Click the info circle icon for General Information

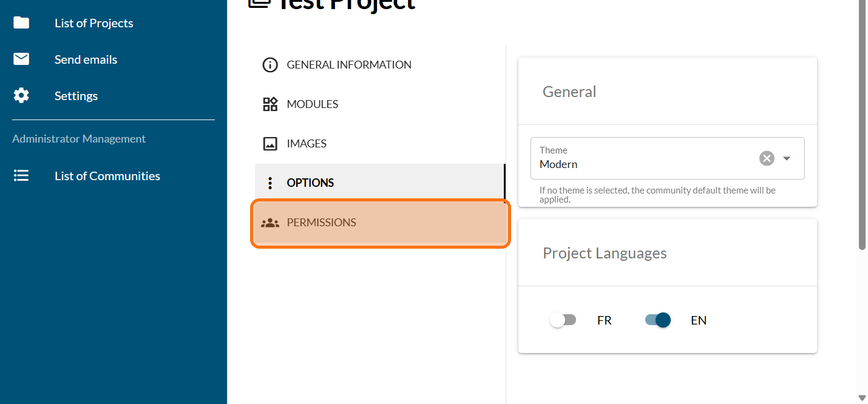point(270,65)
